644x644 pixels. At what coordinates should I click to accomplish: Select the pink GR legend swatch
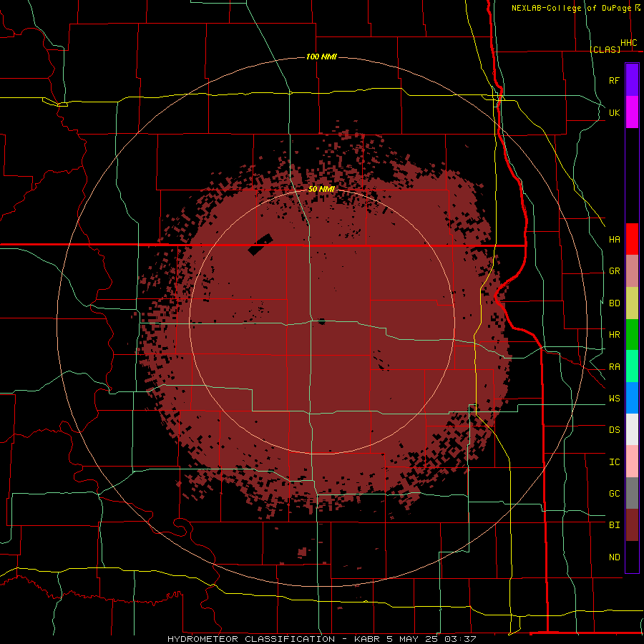click(632, 271)
